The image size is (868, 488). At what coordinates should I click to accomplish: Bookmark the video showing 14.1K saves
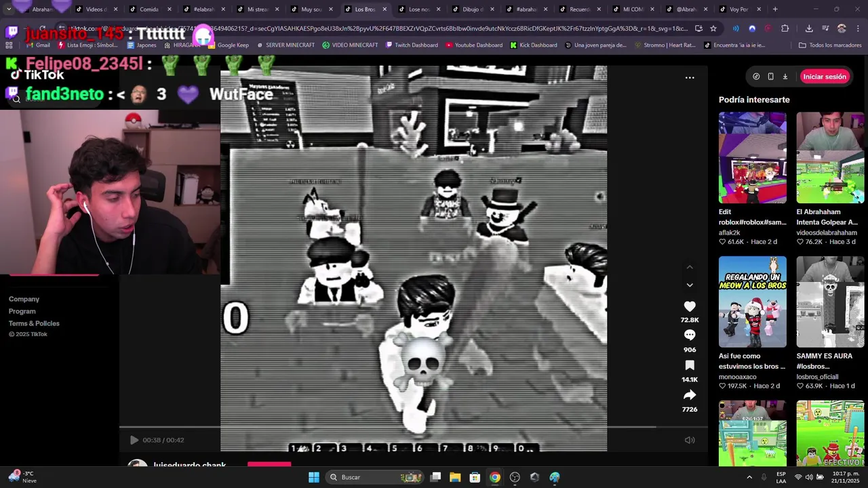pos(690,365)
